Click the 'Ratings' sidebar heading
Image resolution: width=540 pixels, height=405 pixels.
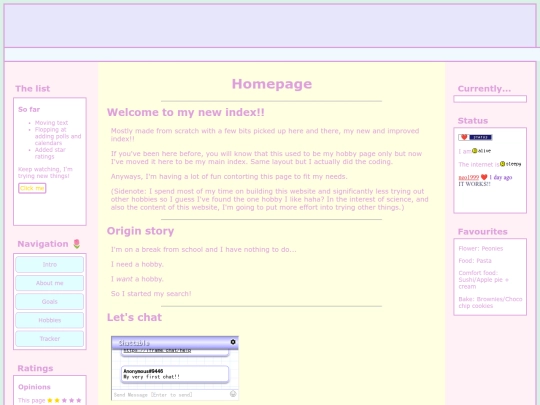[x=35, y=368]
